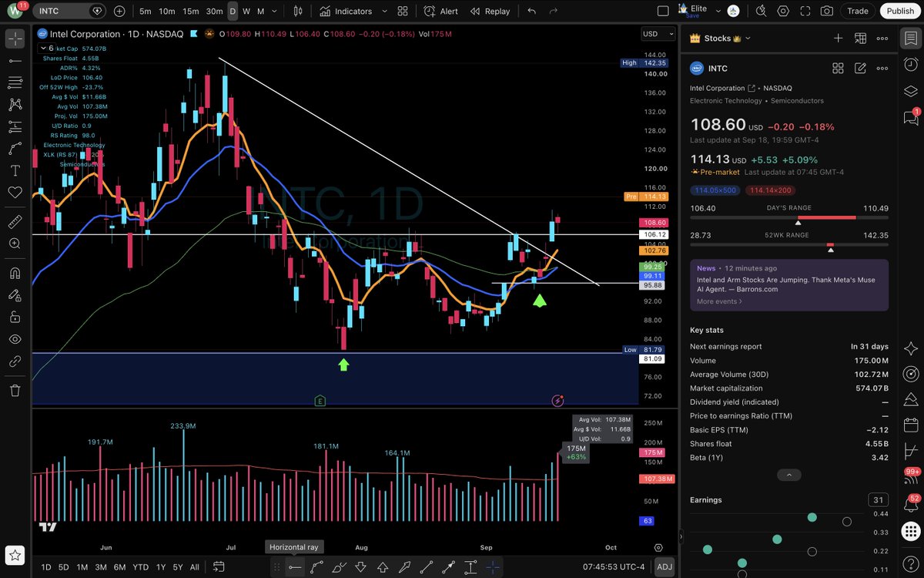Screen dimensions: 924x578
Task: Open quick search icon
Action: 762,11
